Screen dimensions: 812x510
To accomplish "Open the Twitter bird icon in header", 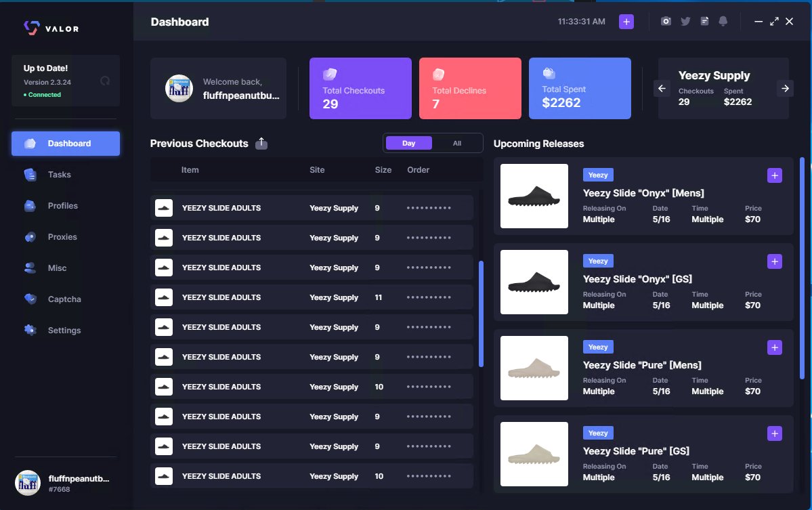I will (x=685, y=21).
